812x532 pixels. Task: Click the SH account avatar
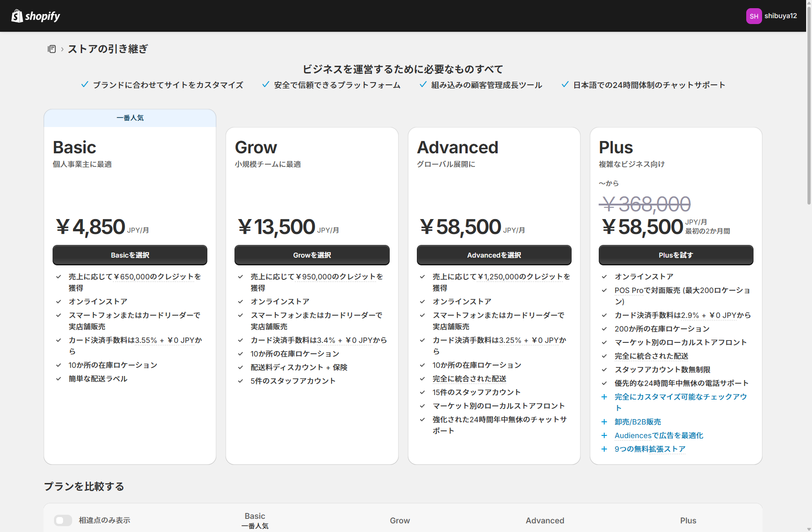pyautogui.click(x=753, y=16)
